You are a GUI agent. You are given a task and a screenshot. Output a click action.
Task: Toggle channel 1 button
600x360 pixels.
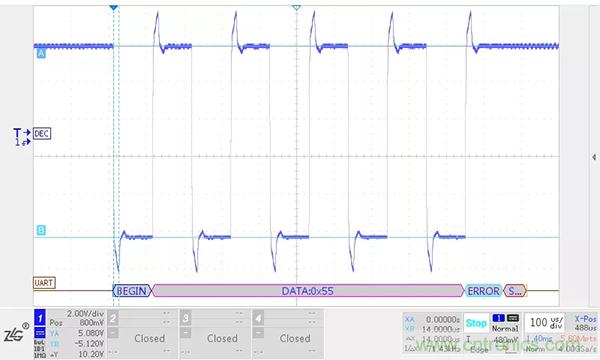point(40,318)
